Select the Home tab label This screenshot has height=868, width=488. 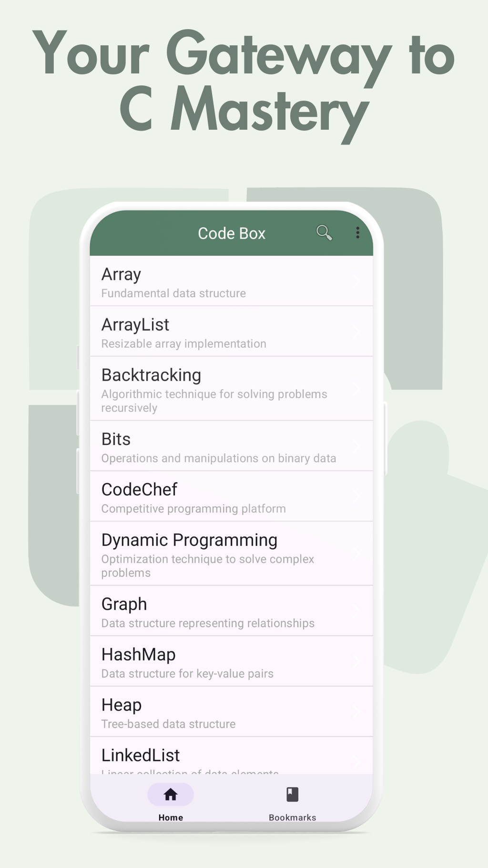pyautogui.click(x=171, y=817)
